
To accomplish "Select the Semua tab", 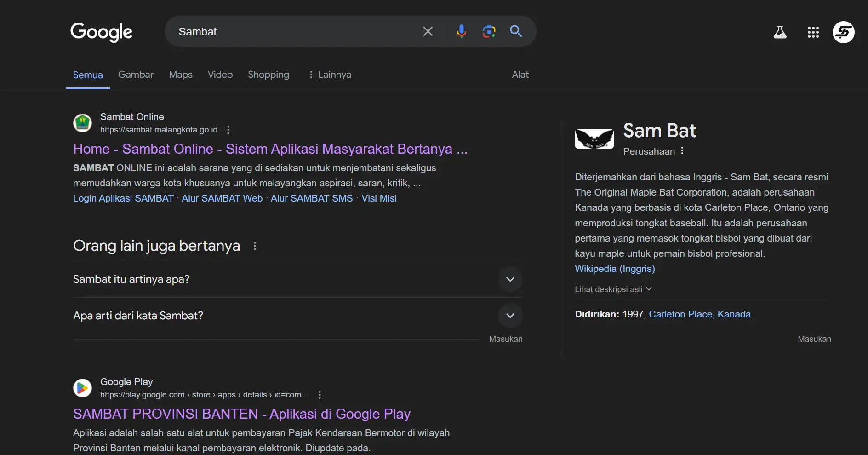I will coord(88,75).
